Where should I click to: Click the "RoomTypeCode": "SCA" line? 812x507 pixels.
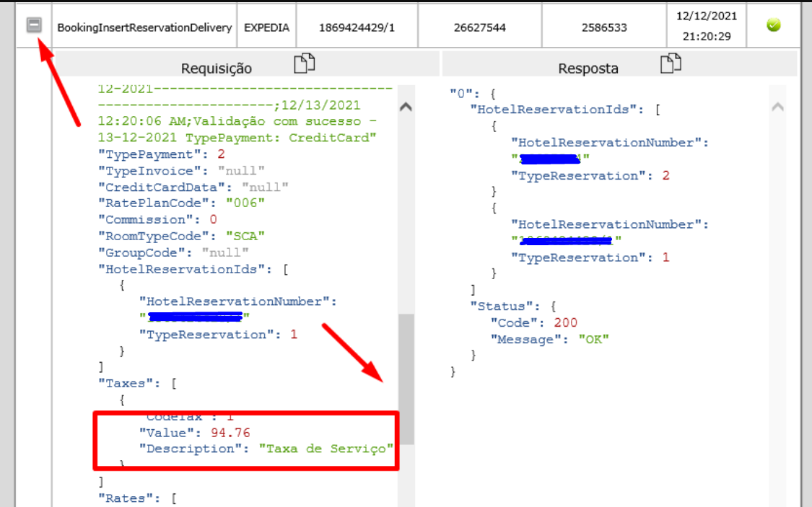click(181, 236)
